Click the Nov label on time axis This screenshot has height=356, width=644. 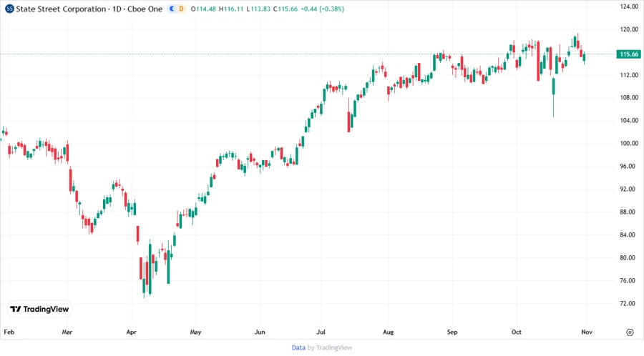(587, 332)
